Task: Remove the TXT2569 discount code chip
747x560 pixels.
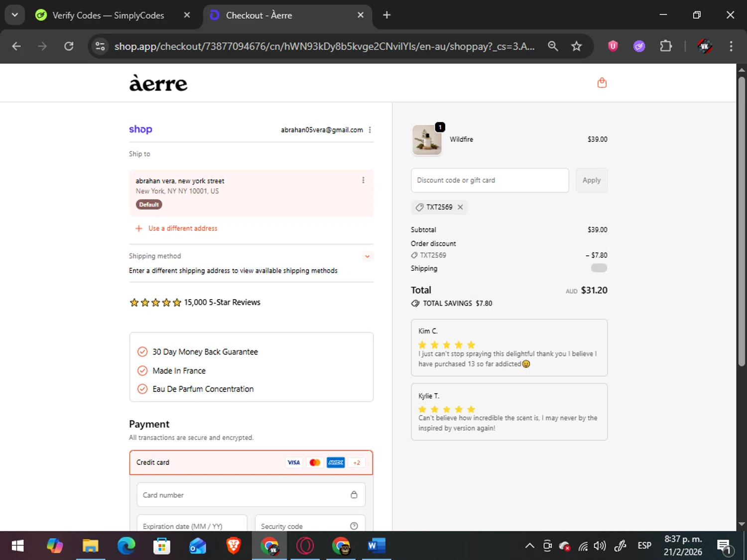Action: point(460,207)
